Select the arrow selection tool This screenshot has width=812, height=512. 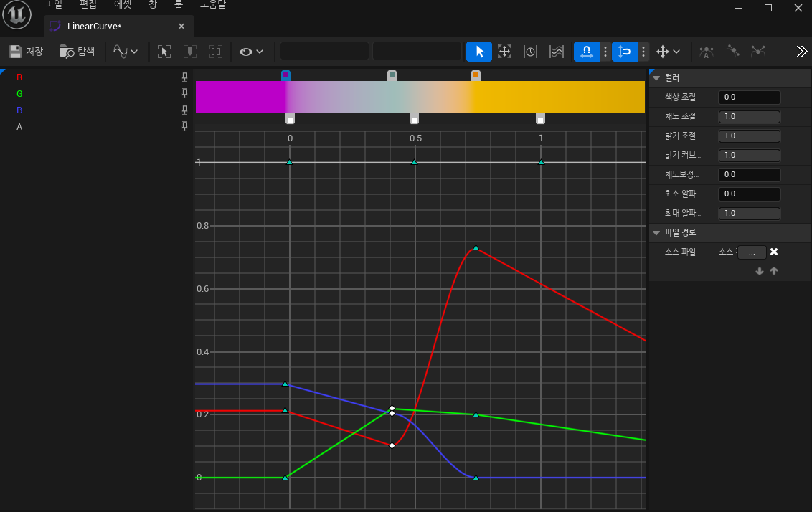click(x=479, y=52)
